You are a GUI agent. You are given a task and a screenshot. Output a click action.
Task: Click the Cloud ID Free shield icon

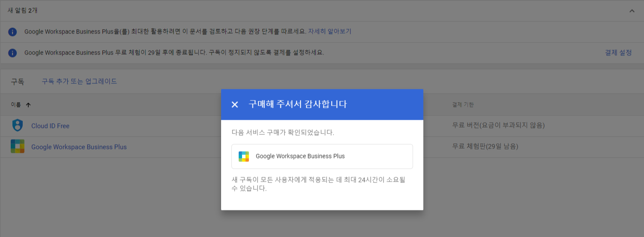(x=18, y=126)
